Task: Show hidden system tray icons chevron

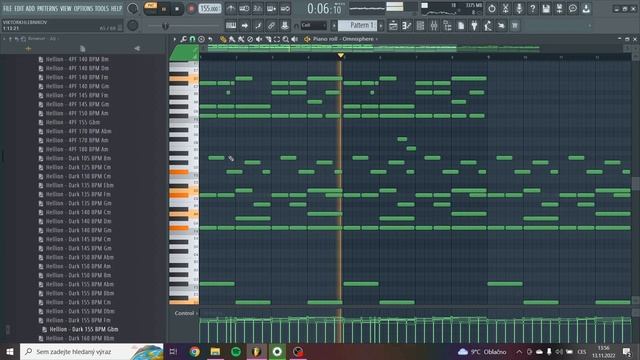Action: click(519, 352)
